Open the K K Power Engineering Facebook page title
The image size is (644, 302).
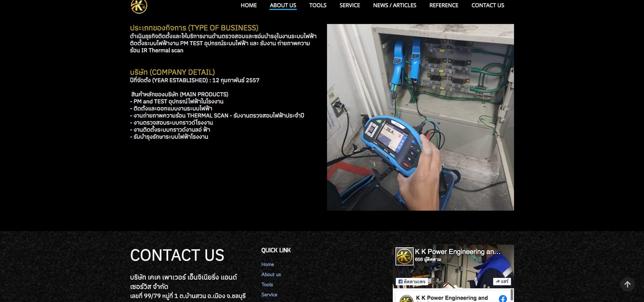pos(458,252)
